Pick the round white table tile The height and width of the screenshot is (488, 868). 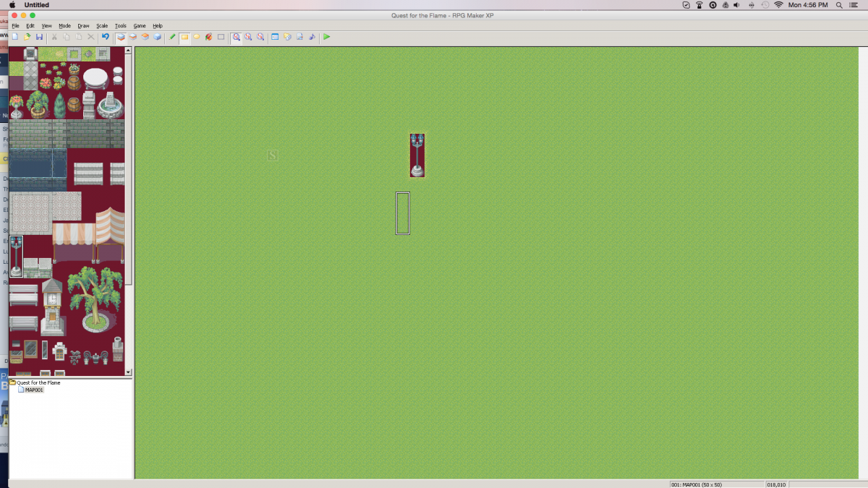point(95,77)
